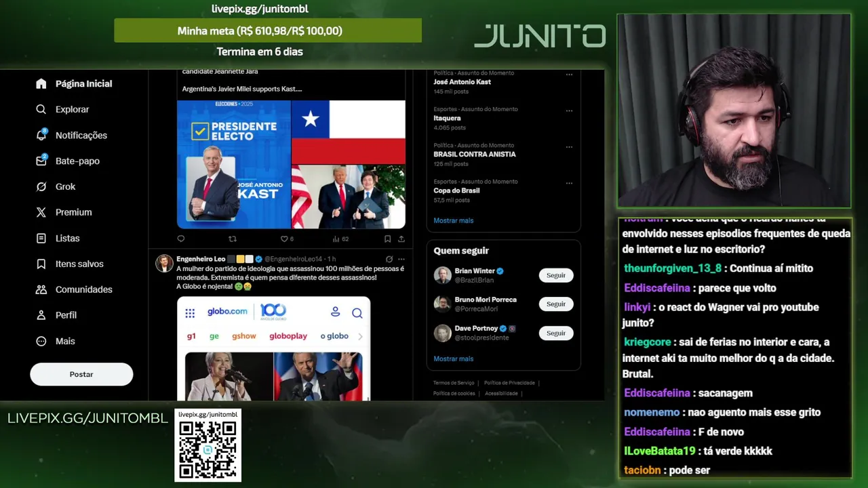The image size is (868, 488).
Task: Click the Postar button
Action: coord(81,374)
